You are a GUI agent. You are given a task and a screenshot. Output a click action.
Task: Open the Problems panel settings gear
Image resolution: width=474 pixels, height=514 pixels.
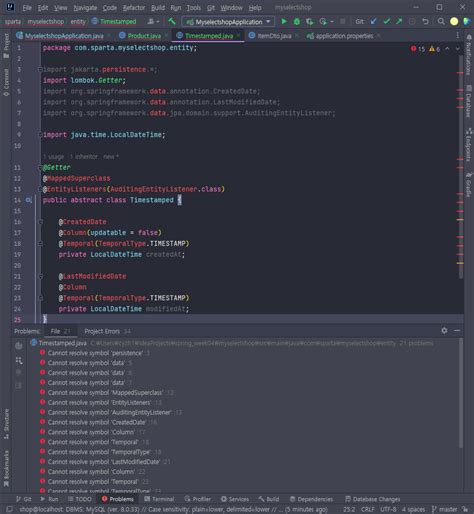pyautogui.click(x=444, y=330)
